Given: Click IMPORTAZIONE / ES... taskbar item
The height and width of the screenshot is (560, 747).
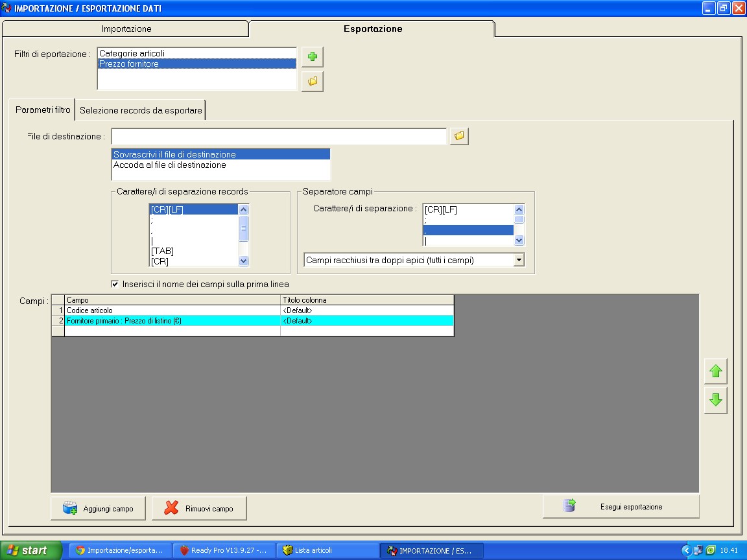Looking at the screenshot, I should [431, 551].
